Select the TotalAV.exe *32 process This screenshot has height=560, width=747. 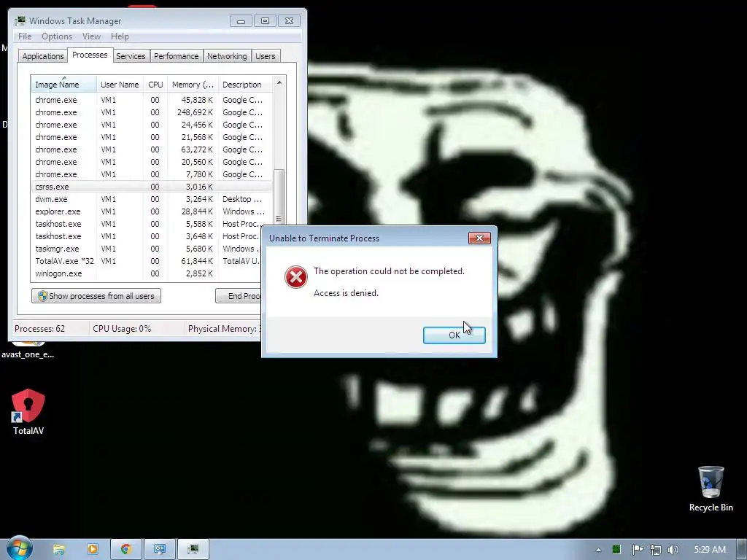147,261
